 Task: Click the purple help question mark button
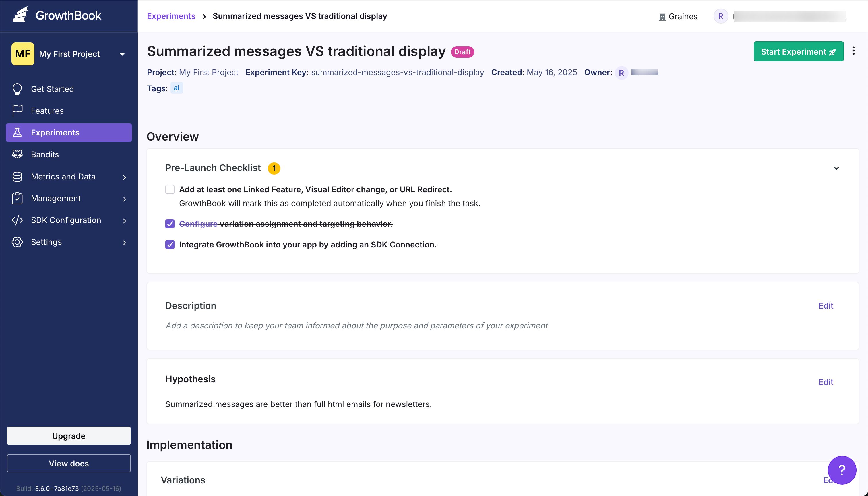coord(842,470)
